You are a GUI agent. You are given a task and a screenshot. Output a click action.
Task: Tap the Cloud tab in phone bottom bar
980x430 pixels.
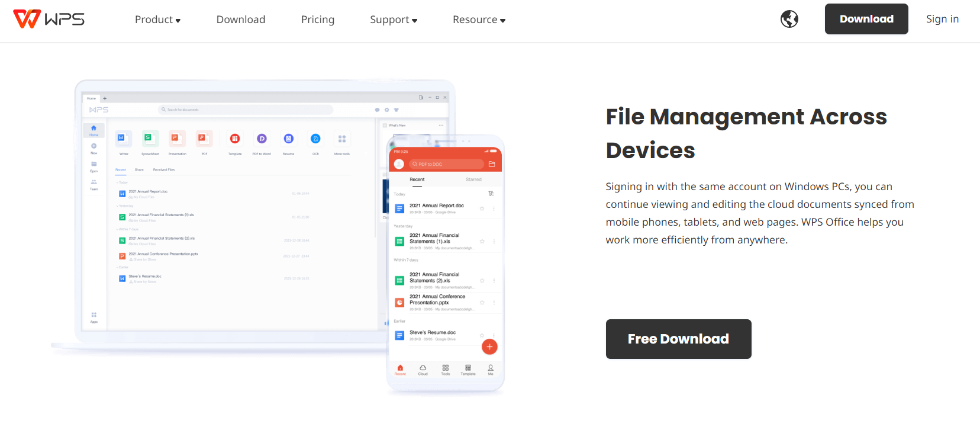pos(423,370)
